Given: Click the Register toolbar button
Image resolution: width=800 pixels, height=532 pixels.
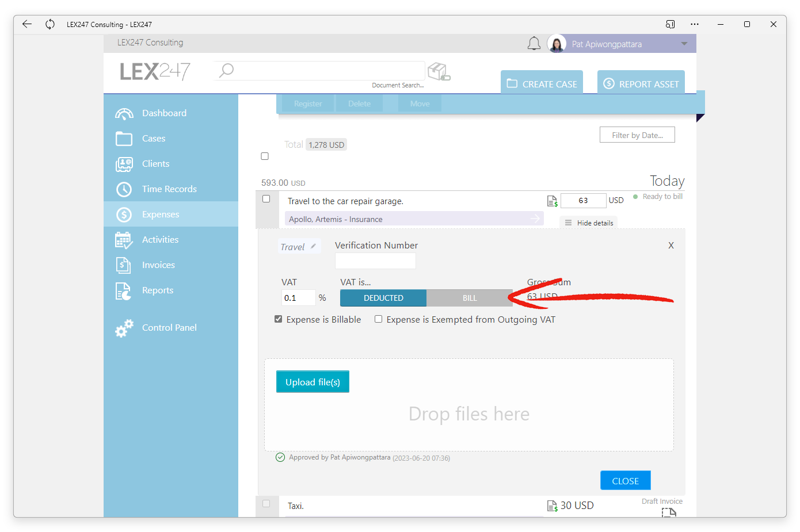Looking at the screenshot, I should point(308,104).
